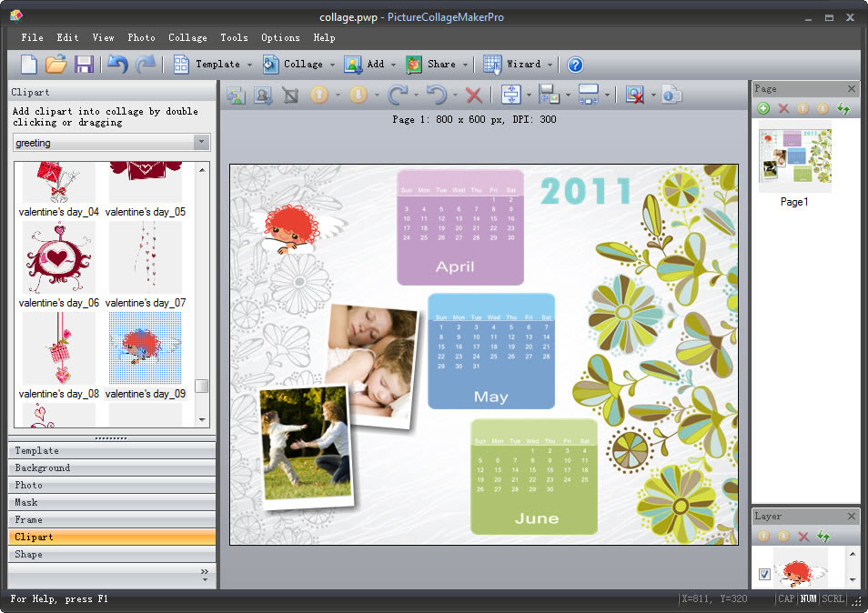Toggle visibility checkbox of the cupid layer
This screenshot has width=868, height=613.
click(x=763, y=575)
